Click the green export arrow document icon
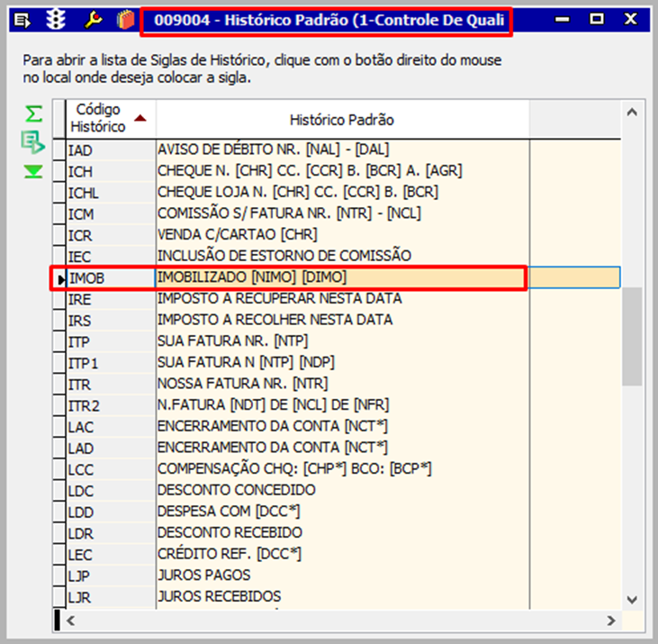 coord(32,142)
